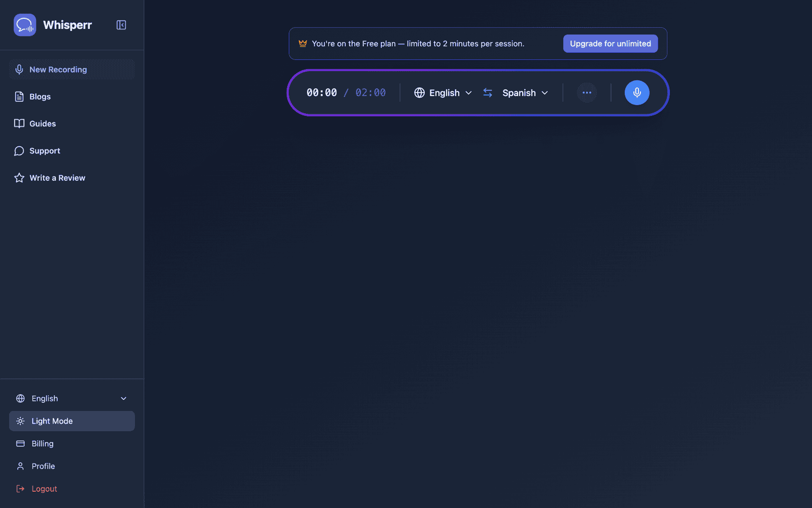Log out of Whisperr
812x508 pixels.
(x=72, y=489)
